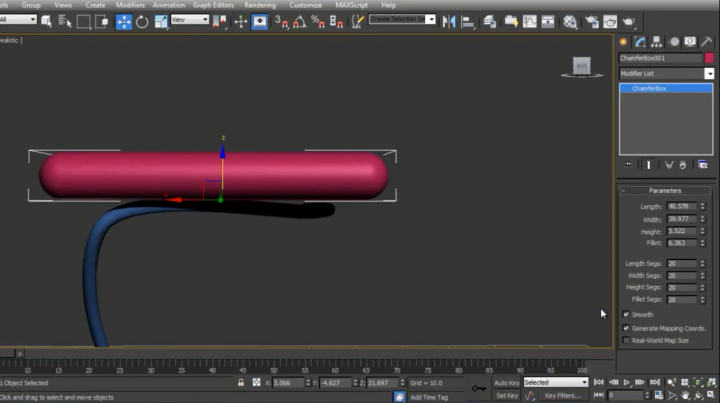Open the Curve Editor from toolbar
Image resolution: width=720 pixels, height=403 pixels.
tap(528, 20)
